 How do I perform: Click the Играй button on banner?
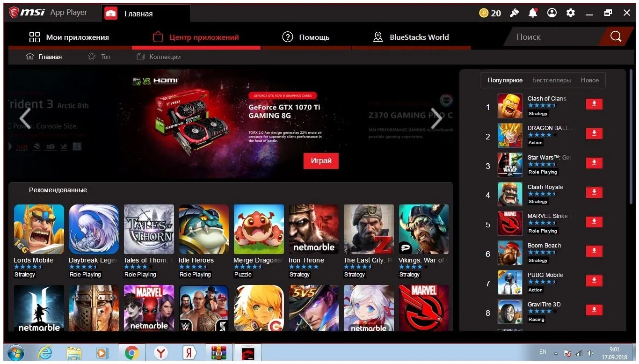point(321,160)
